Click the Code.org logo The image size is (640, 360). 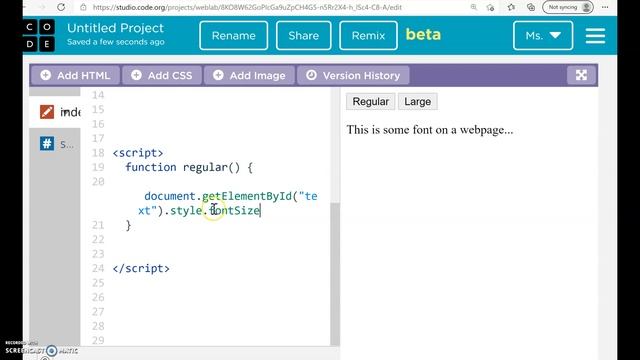click(x=38, y=35)
